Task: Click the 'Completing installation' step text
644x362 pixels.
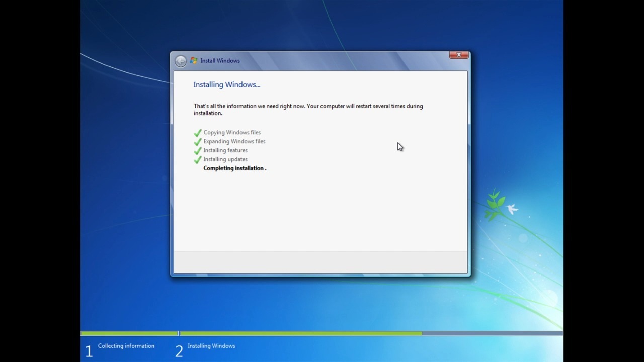Action: click(234, 168)
